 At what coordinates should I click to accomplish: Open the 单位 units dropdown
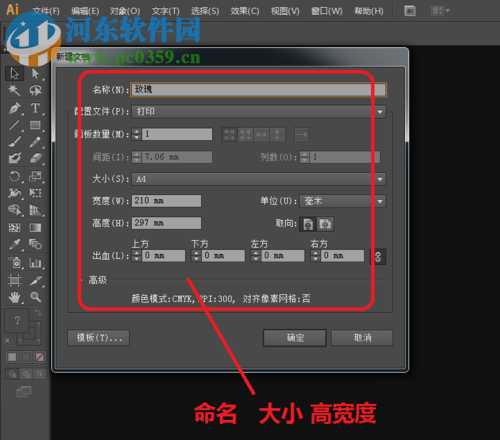(343, 201)
